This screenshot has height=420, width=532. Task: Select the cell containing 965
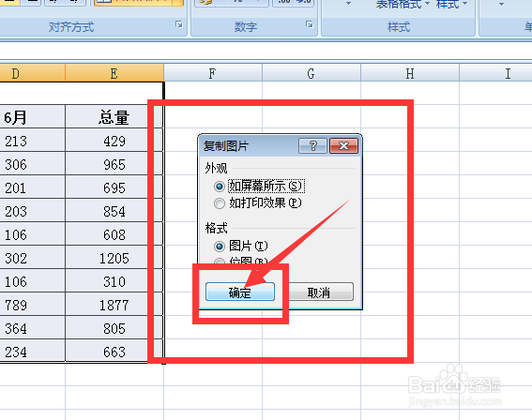tap(114, 164)
